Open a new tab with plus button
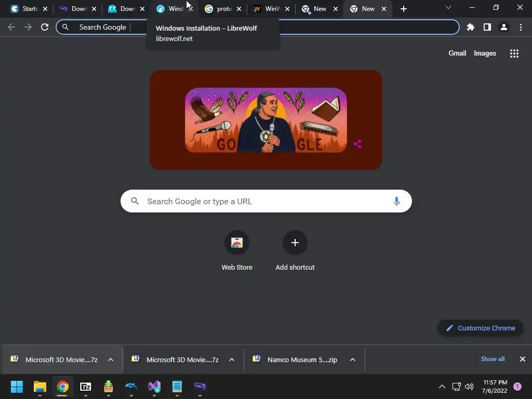This screenshot has width=532, height=399. tap(403, 9)
